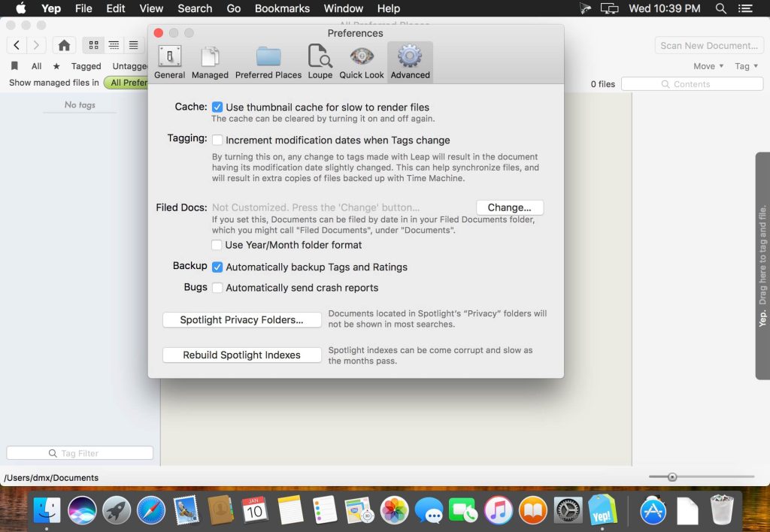
Task: Disable the thumbnail cache checkbox
Action: click(x=217, y=107)
